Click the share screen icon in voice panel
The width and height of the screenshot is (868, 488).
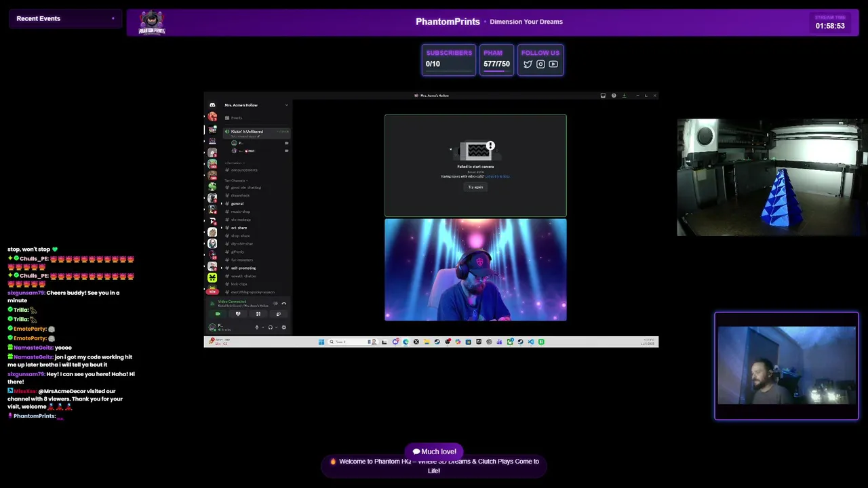(x=238, y=314)
